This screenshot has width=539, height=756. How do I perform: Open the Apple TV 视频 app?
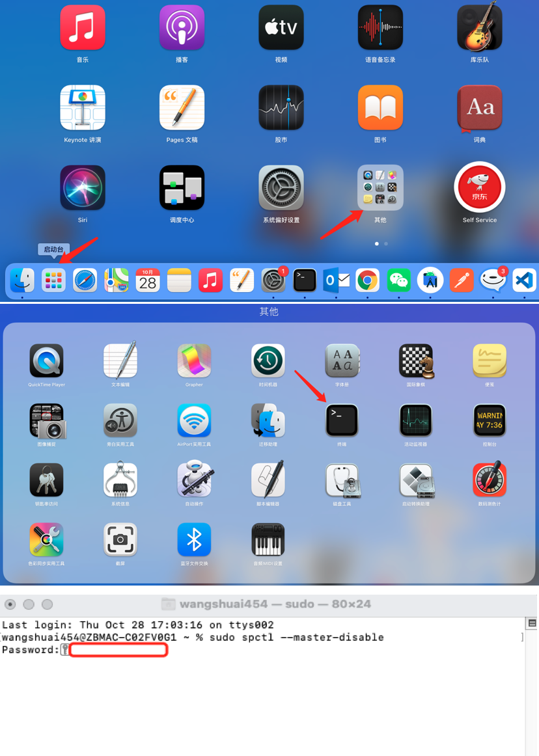click(281, 27)
